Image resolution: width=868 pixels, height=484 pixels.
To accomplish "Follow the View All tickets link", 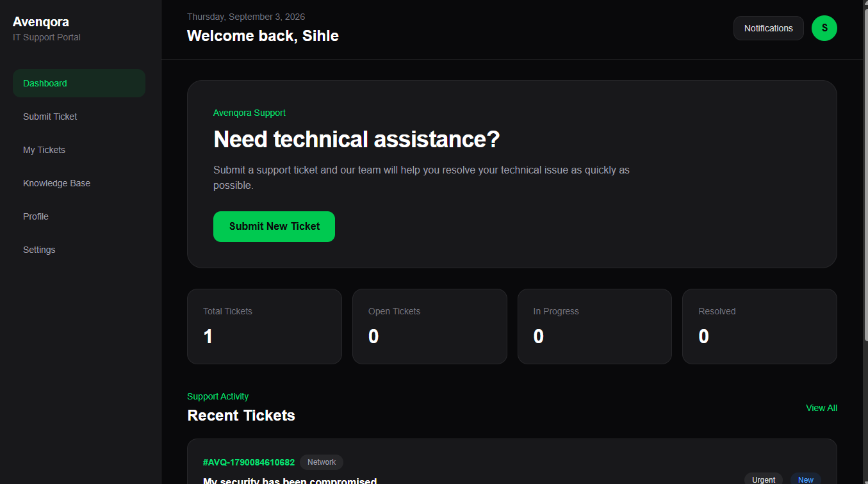I will (x=821, y=408).
